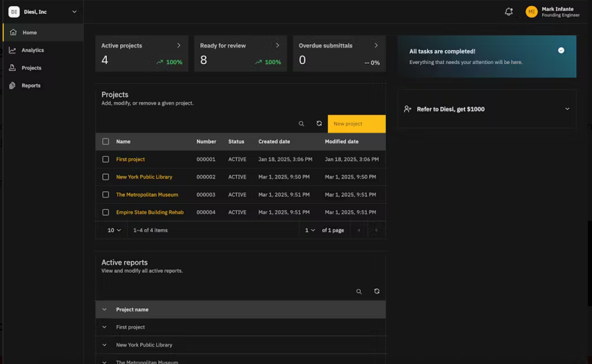Check The Metropolitan Museum row checkbox

106,195
